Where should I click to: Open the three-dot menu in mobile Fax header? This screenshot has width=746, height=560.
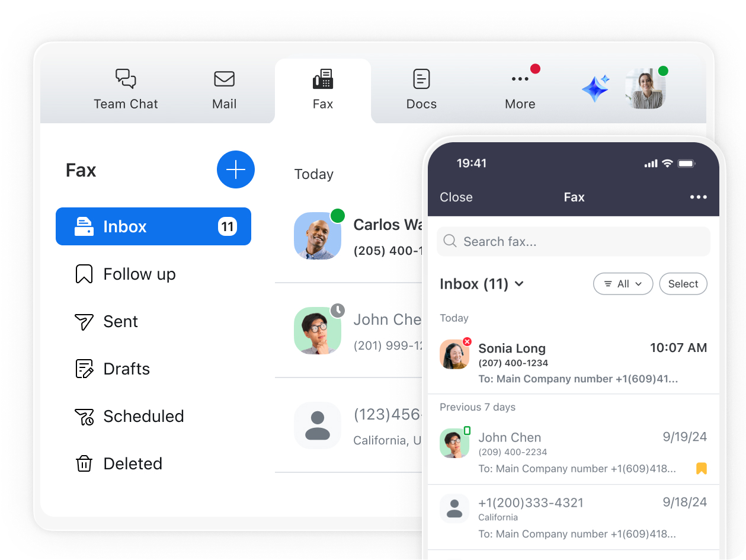click(698, 197)
